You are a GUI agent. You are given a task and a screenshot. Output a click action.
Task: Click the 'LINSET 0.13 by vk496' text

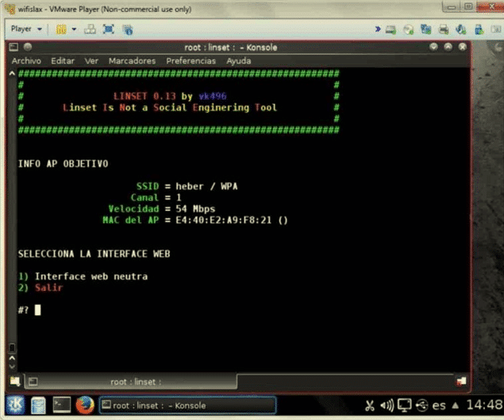pos(170,96)
